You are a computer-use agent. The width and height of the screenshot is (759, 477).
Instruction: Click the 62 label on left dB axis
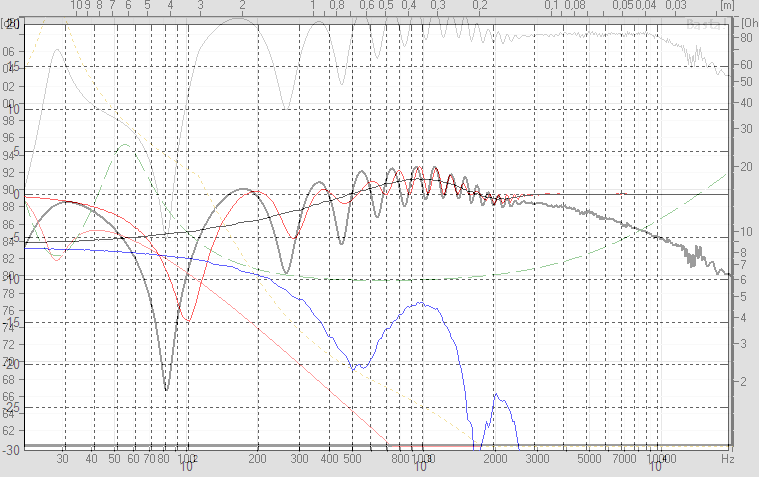coord(8,431)
